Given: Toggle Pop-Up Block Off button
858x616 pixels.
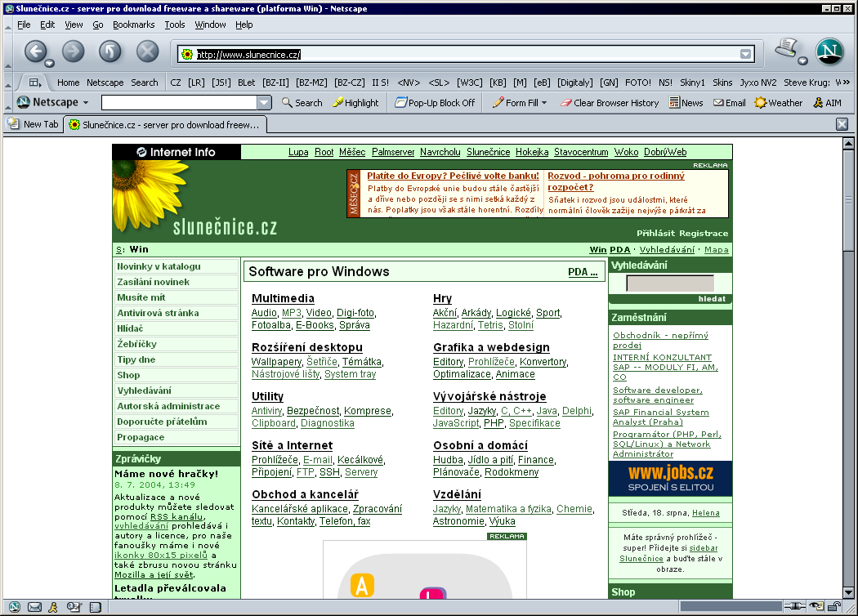Looking at the screenshot, I should click(436, 102).
